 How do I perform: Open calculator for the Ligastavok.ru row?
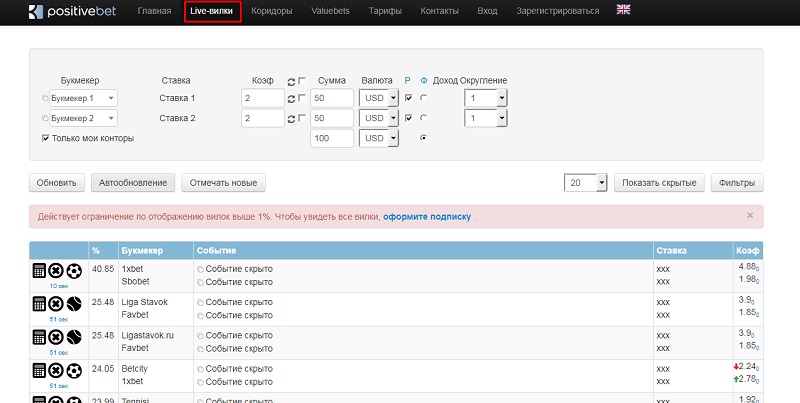point(40,337)
